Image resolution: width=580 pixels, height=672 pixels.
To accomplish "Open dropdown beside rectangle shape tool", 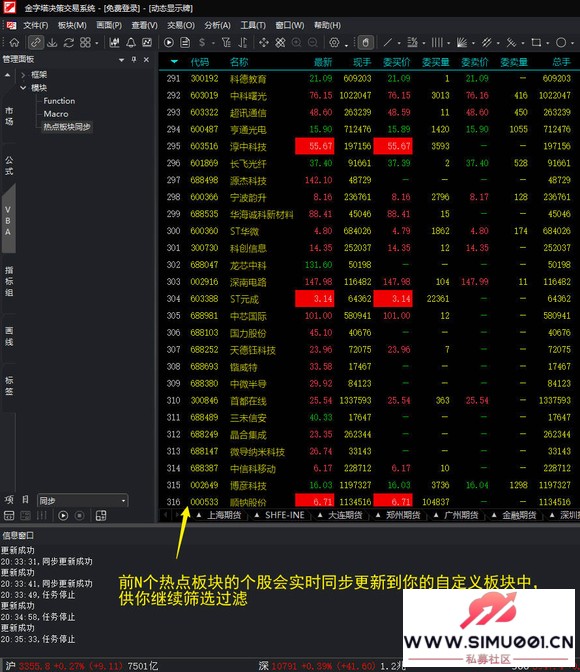I will 548,43.
